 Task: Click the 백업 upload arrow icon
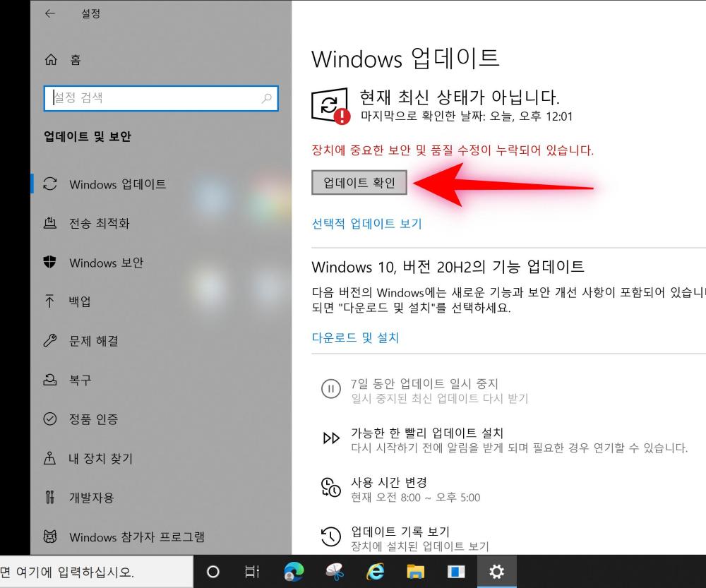pyautogui.click(x=49, y=301)
